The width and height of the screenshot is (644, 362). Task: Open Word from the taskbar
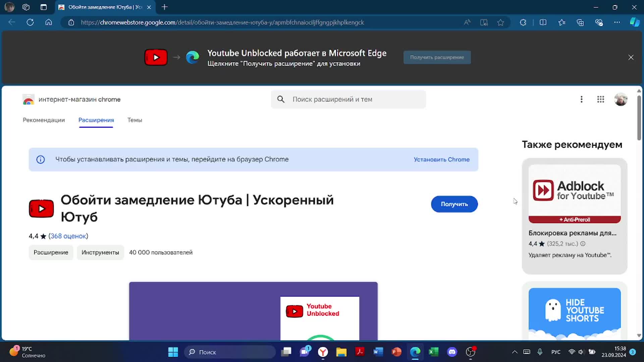(378, 352)
